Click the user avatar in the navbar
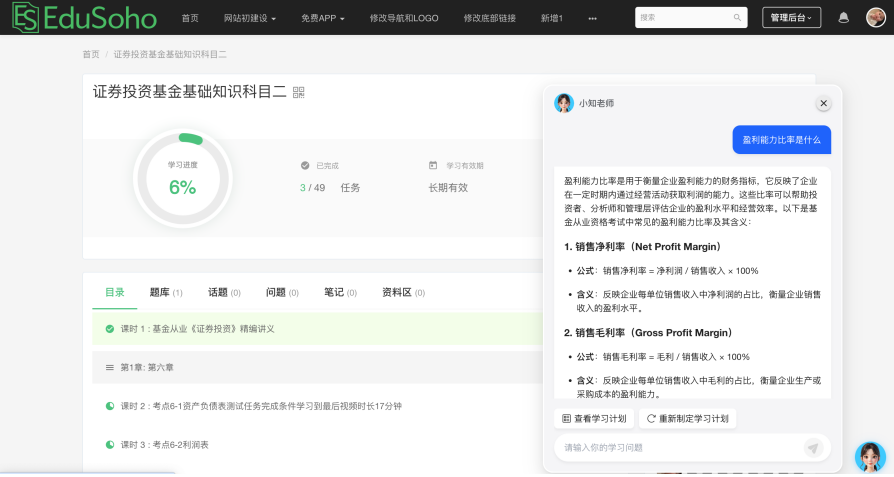The height and width of the screenshot is (477, 894). pyautogui.click(x=876, y=18)
